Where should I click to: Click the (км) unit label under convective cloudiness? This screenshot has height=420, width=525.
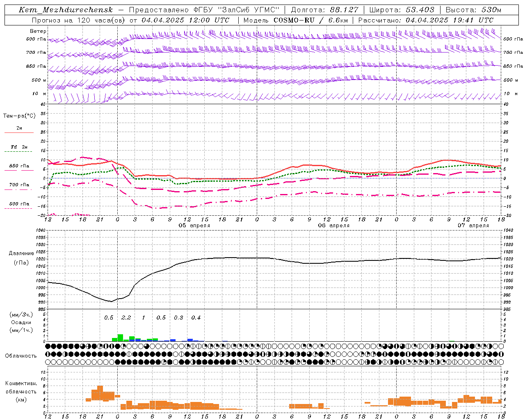[21, 399]
